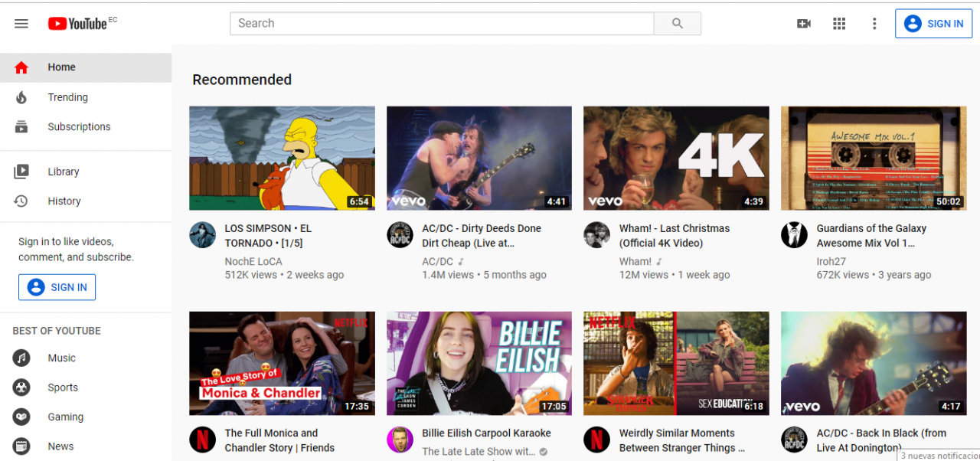Open the YouTube apps grid
Viewport: 980px width, 461px height.
[839, 24]
